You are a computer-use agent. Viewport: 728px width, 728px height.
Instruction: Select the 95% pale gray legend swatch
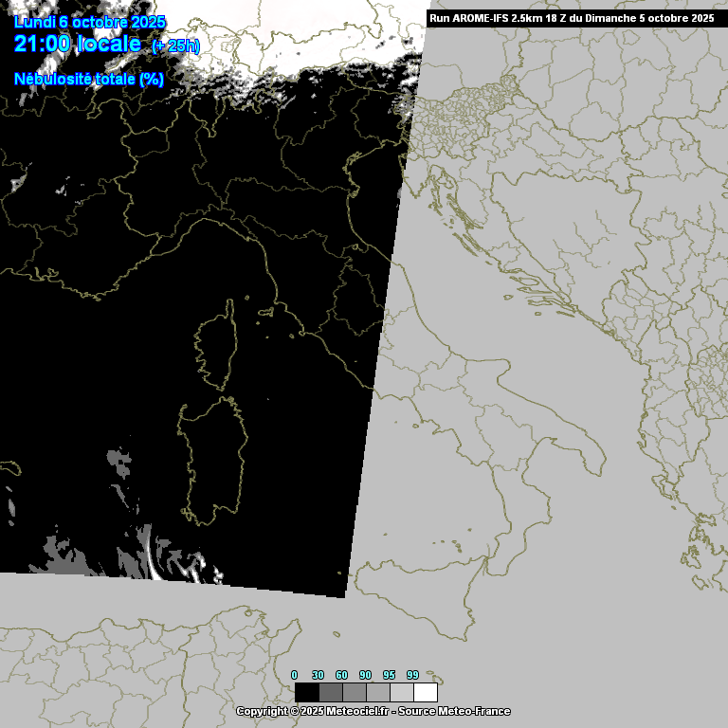coord(401,692)
